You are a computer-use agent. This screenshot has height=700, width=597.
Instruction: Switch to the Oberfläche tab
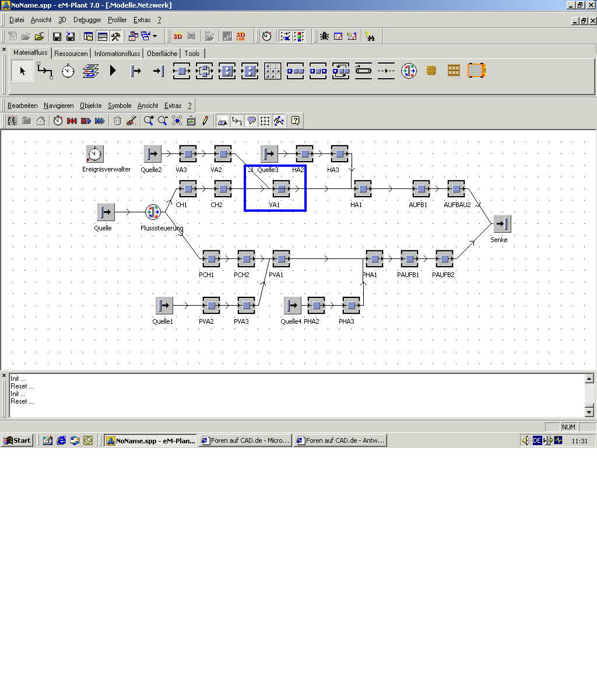[162, 54]
